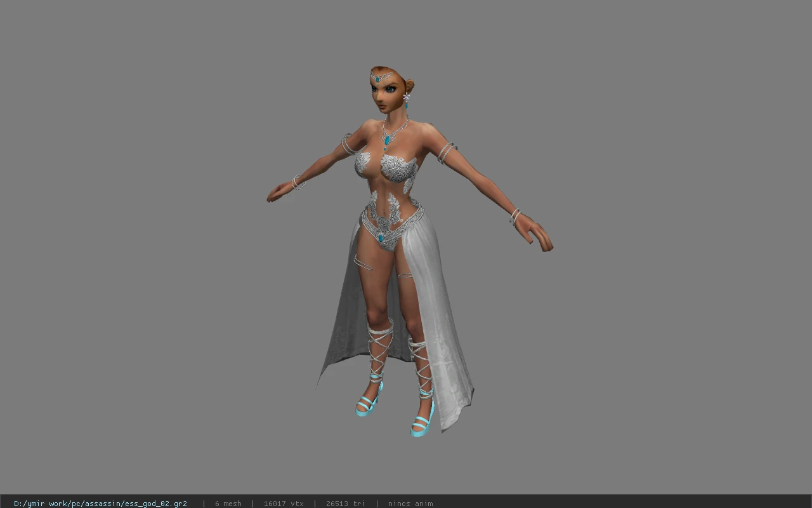Click the '16017 vtx' vertex count
Viewport: 812px width, 508px height.
click(284, 504)
